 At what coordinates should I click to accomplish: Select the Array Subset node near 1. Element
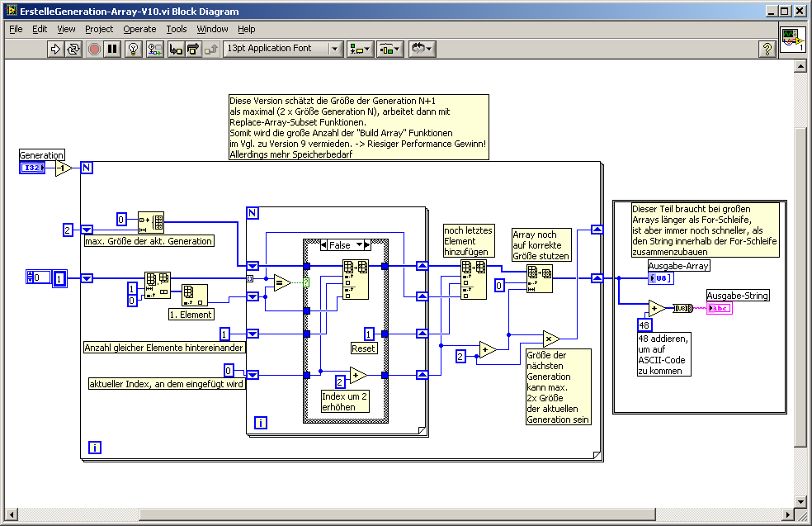coord(158,285)
